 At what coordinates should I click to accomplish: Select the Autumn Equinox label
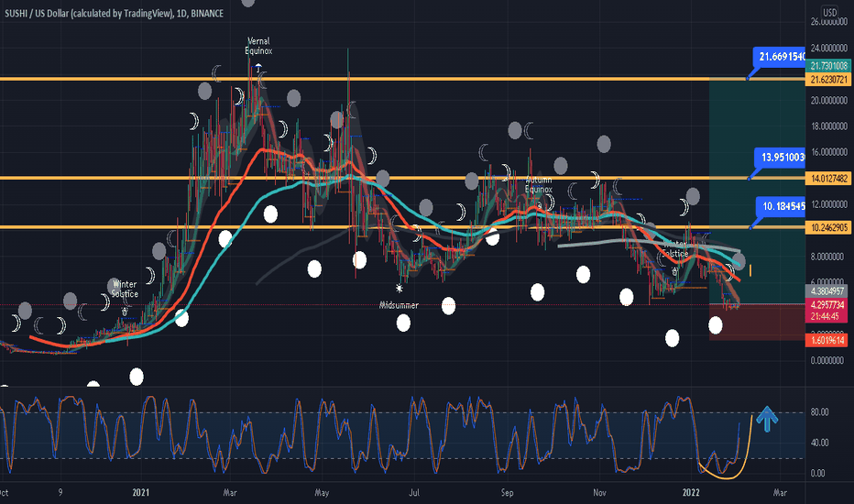tap(538, 185)
